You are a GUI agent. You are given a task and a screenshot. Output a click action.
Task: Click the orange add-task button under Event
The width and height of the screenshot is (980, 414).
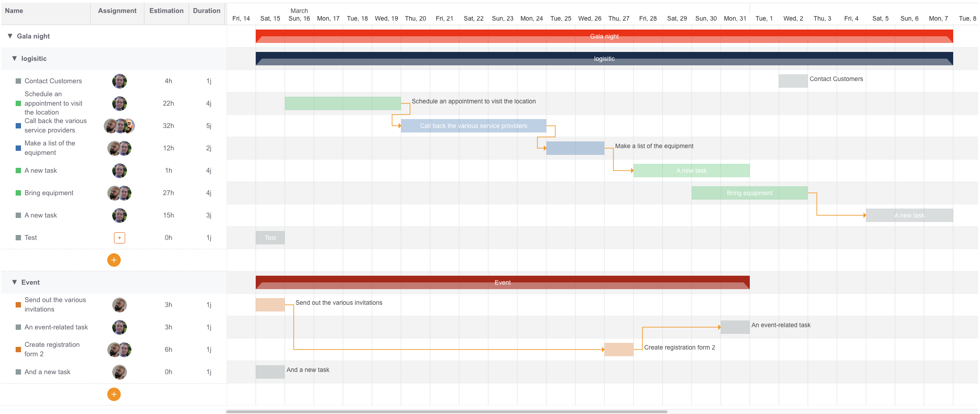[x=114, y=394]
